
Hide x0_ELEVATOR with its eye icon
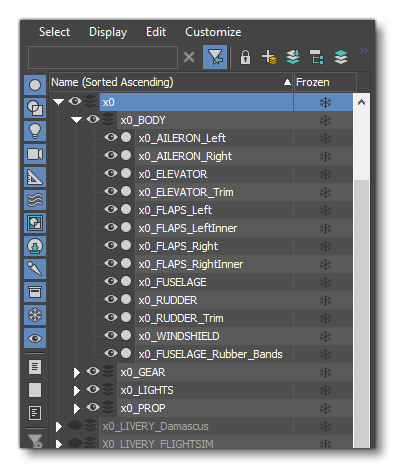(x=111, y=173)
